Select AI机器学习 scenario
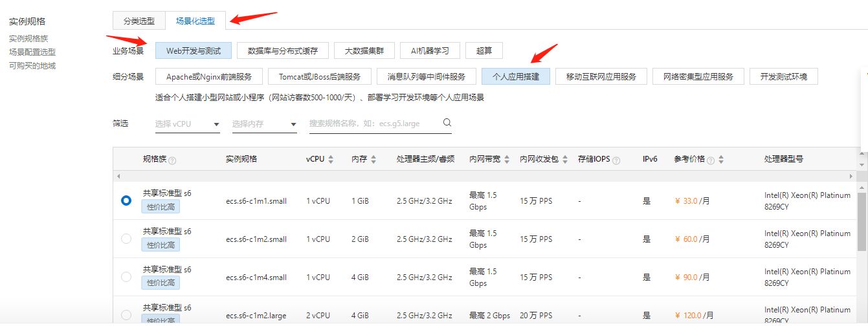The height and width of the screenshot is (326, 868). pyautogui.click(x=430, y=50)
